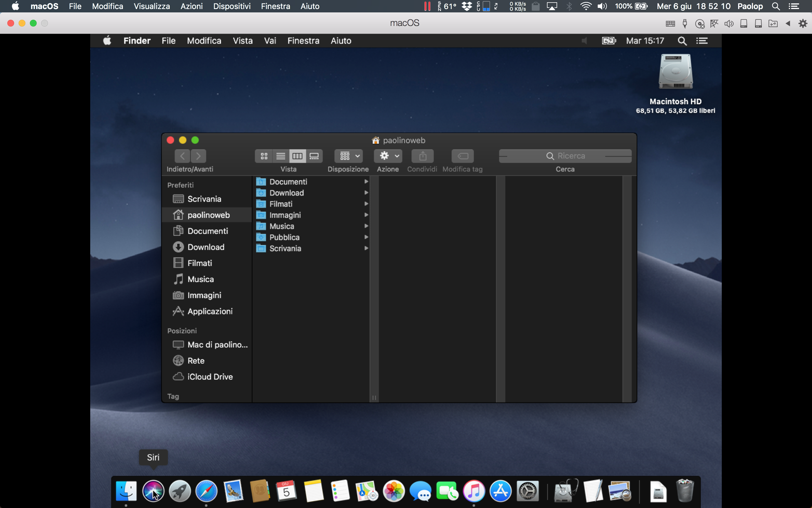Toggle the guest menu bar volume icon

tap(584, 41)
